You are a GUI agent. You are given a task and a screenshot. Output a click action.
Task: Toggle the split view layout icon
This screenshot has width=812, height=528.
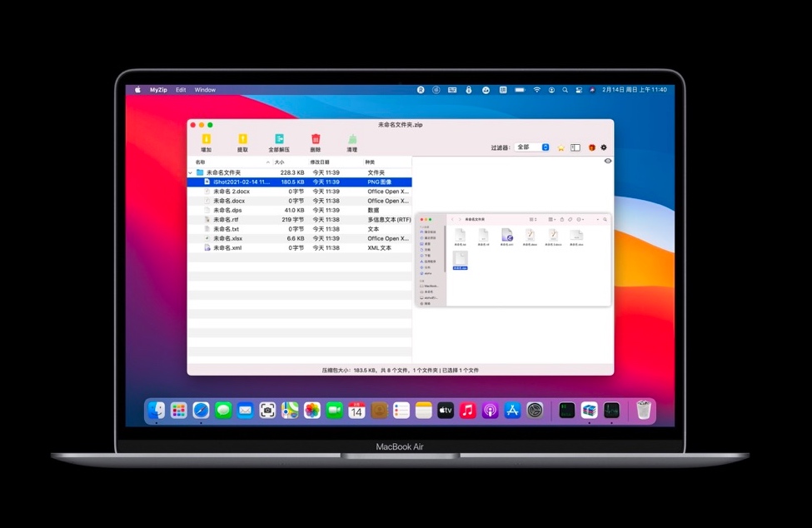pos(575,146)
